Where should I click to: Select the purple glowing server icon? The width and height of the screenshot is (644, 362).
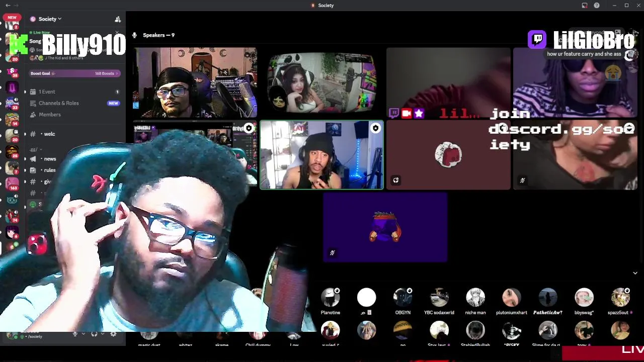pos(12,88)
